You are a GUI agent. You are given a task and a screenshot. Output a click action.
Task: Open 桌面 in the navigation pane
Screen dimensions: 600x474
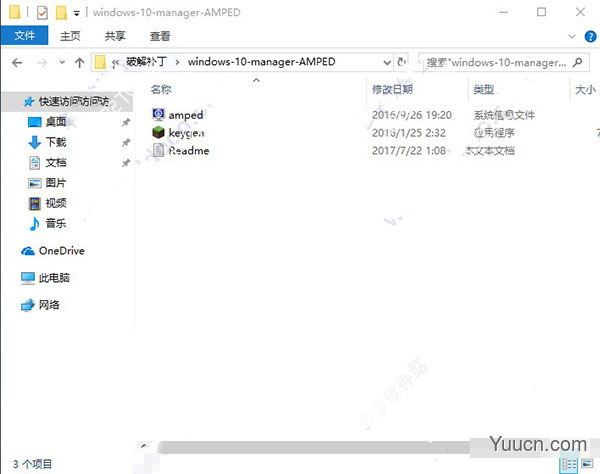tap(56, 122)
